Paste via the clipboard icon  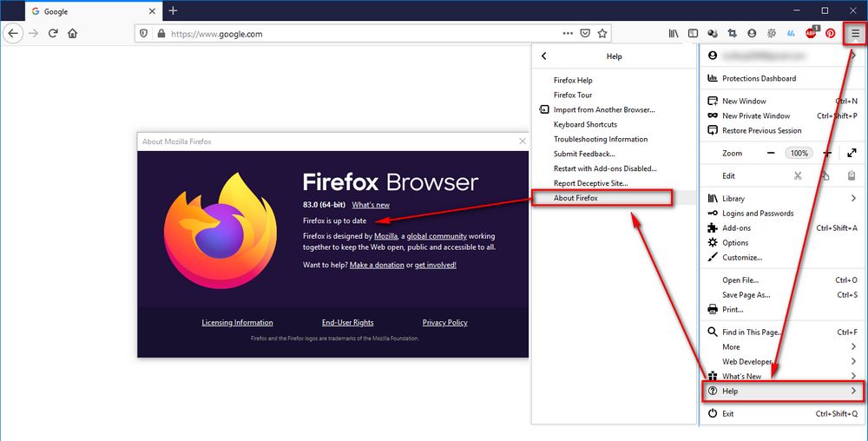pyautogui.click(x=852, y=176)
